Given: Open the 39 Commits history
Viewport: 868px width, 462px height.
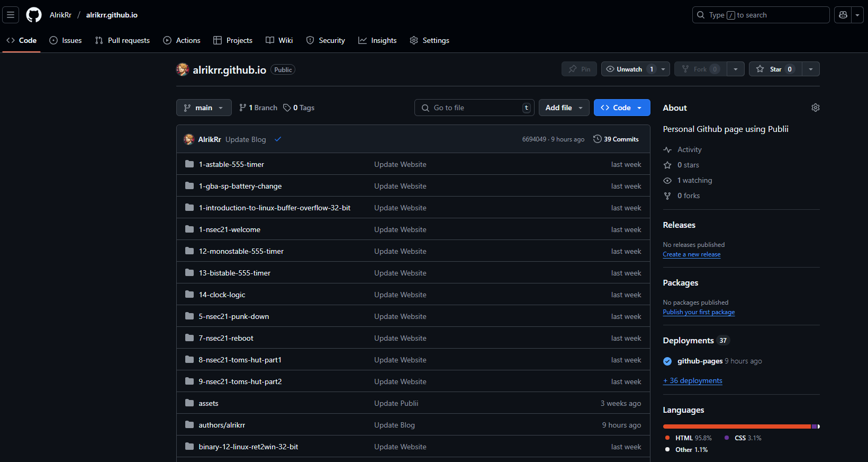Looking at the screenshot, I should (x=616, y=139).
